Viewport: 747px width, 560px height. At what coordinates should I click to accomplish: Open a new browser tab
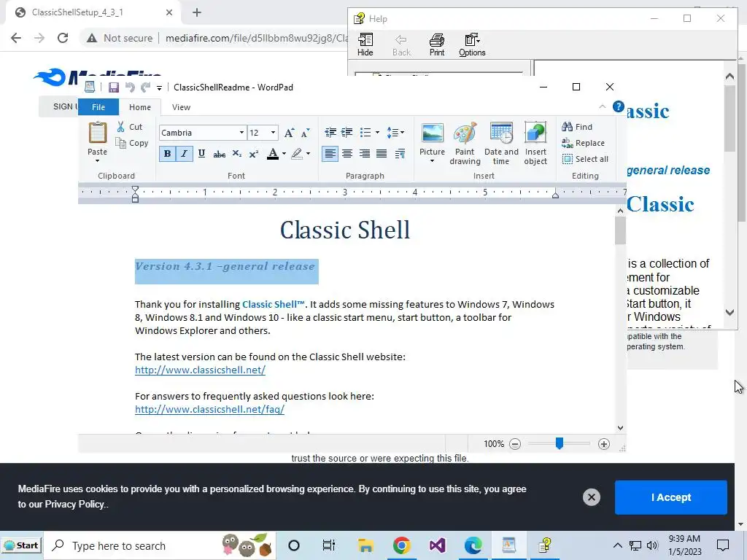point(197,13)
